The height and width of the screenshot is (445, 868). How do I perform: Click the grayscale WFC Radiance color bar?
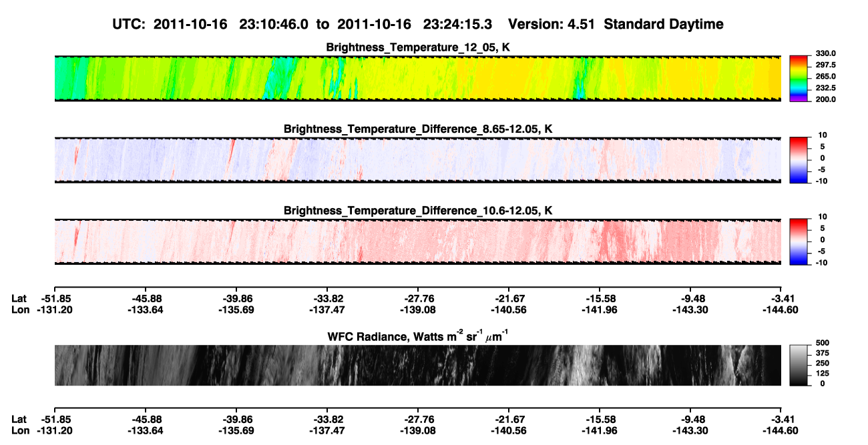[x=799, y=364]
